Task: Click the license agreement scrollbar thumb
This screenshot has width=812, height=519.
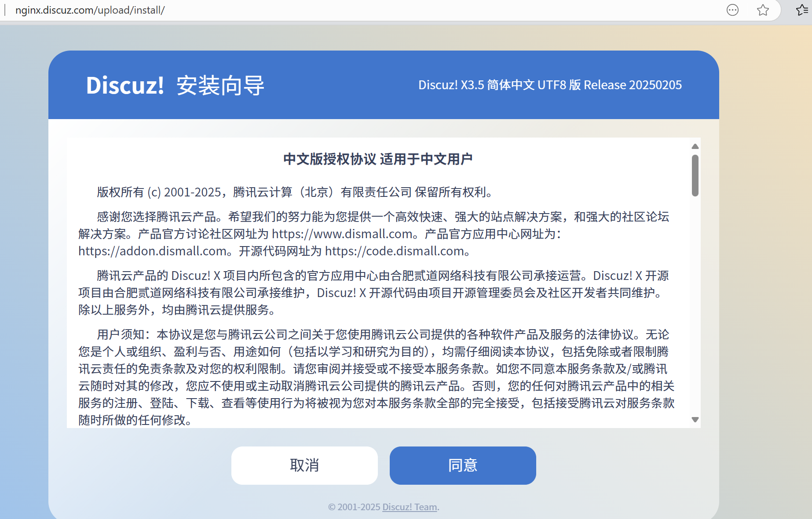Action: pyautogui.click(x=695, y=175)
